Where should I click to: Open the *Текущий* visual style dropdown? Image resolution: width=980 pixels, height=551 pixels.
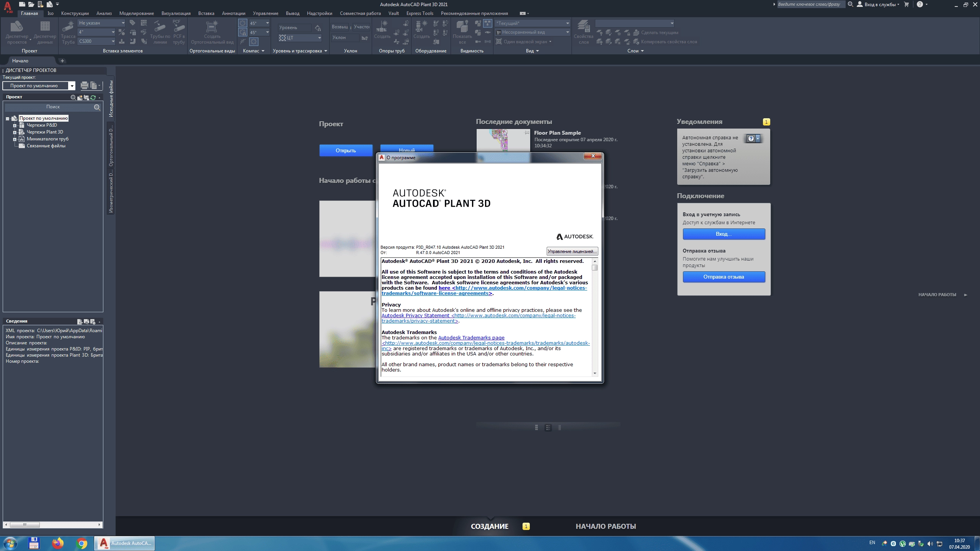point(532,23)
